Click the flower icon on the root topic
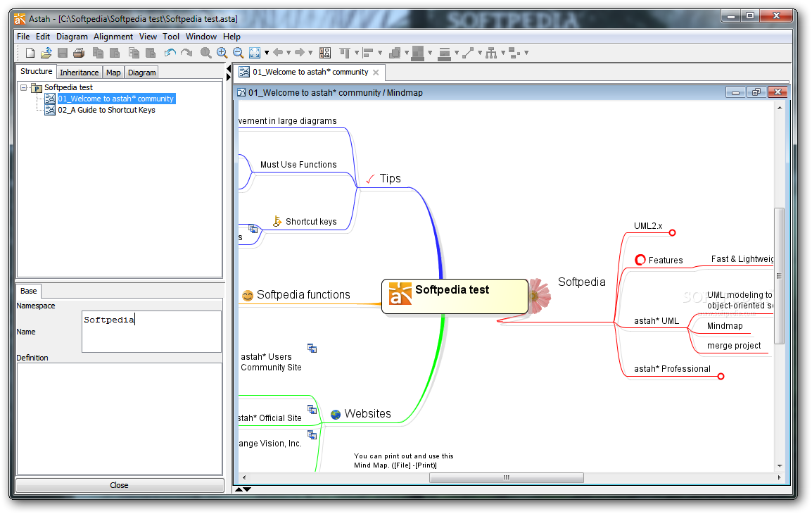This screenshot has height=514, width=812. (x=540, y=296)
